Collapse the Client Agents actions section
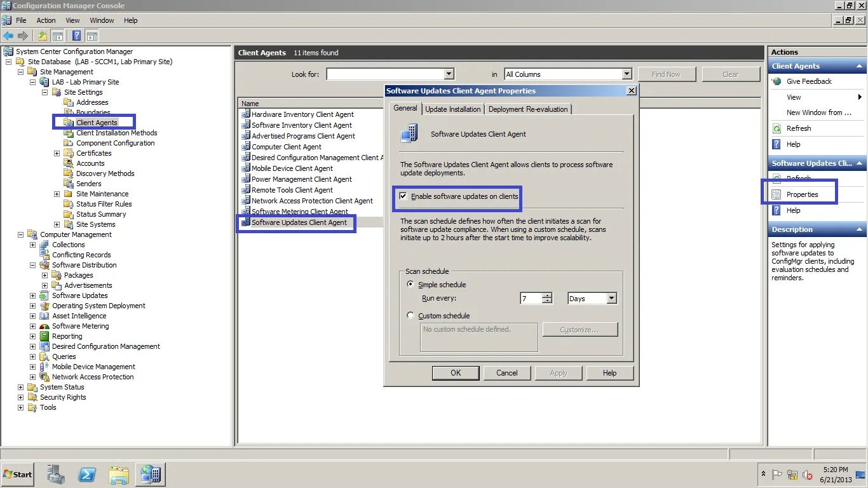This screenshot has width=868, height=488. (859, 66)
